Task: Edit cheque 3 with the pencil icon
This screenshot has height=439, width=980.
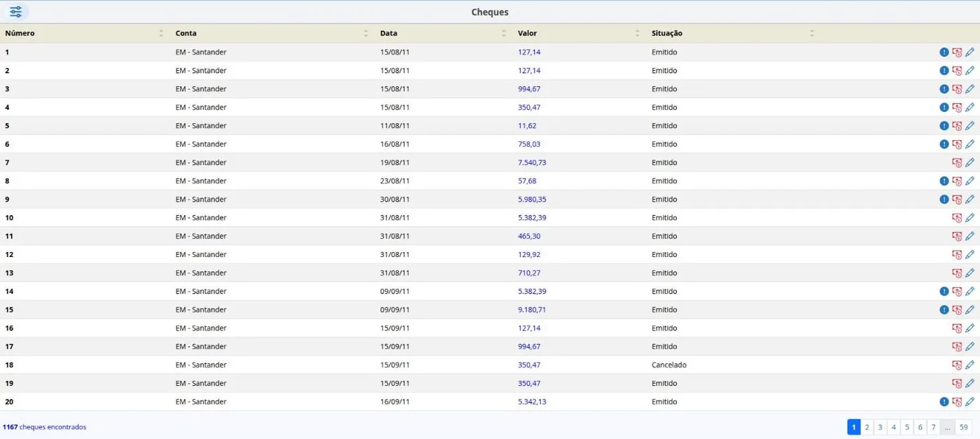Action: click(x=969, y=89)
